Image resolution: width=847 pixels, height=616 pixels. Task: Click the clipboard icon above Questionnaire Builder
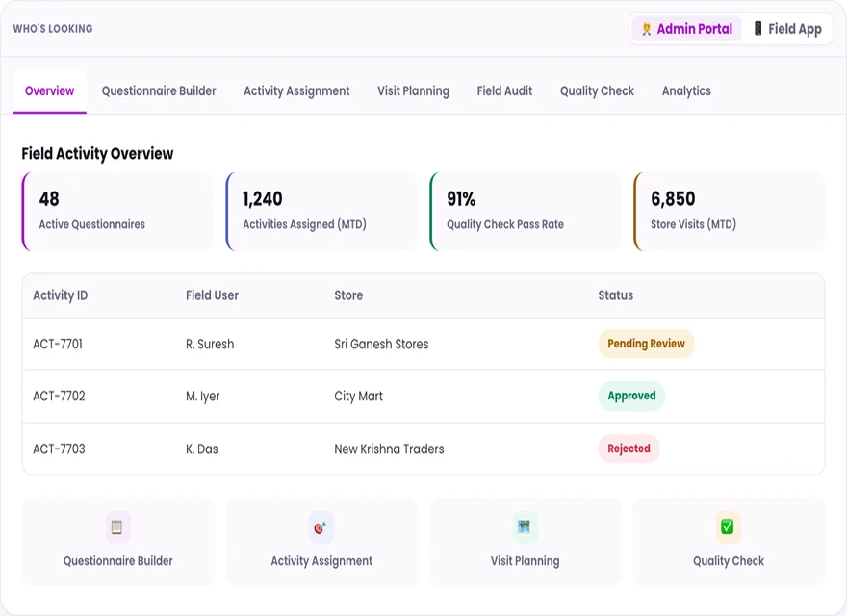coord(117,526)
